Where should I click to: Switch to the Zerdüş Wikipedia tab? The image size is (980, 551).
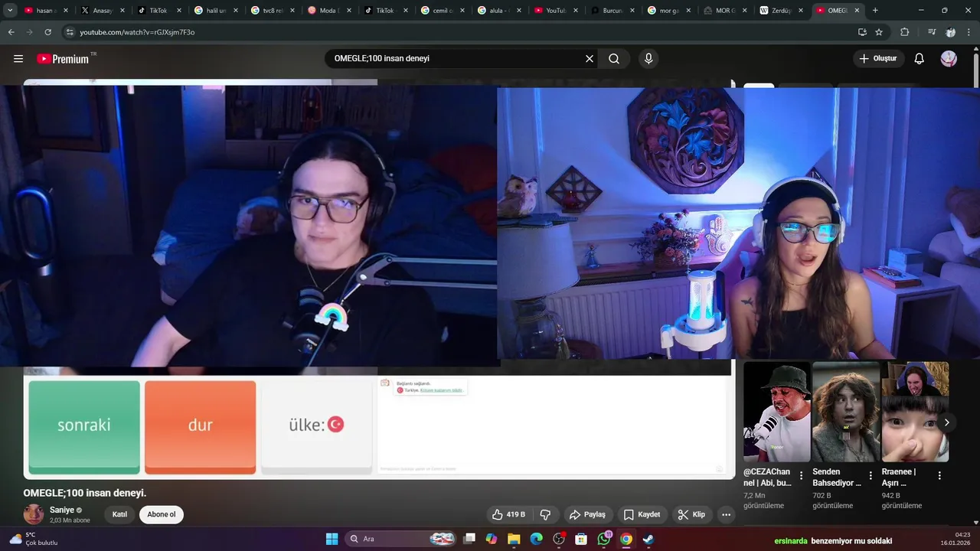tap(780, 11)
